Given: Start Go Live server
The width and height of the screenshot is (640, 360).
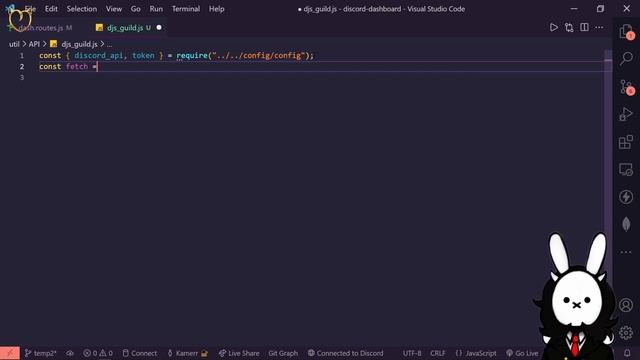Looking at the screenshot, I should point(522,353).
